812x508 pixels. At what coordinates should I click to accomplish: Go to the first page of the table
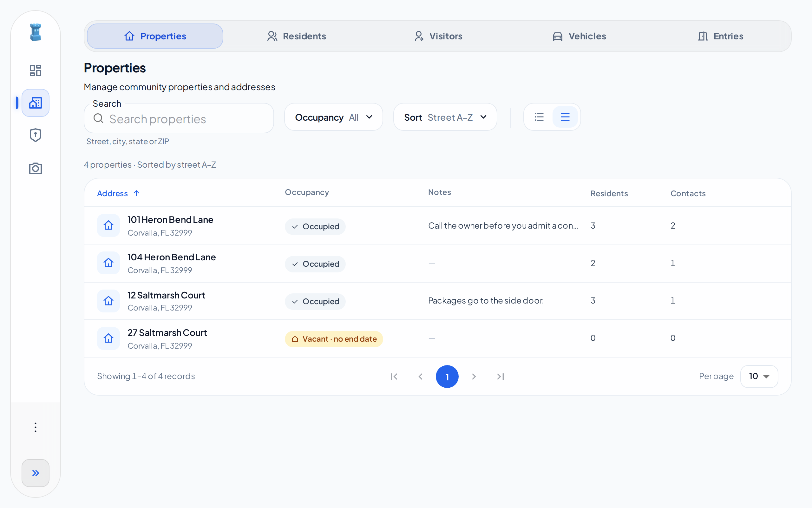[x=394, y=377]
